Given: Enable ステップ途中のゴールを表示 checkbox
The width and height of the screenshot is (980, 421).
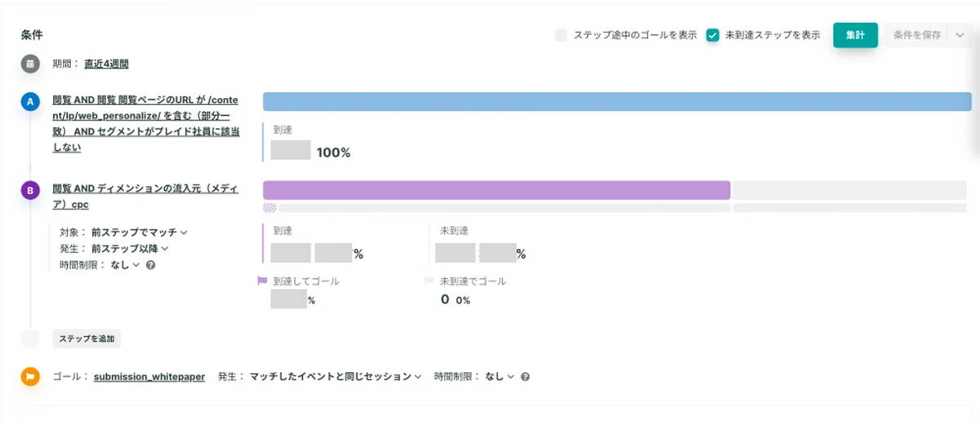Looking at the screenshot, I should point(560,35).
